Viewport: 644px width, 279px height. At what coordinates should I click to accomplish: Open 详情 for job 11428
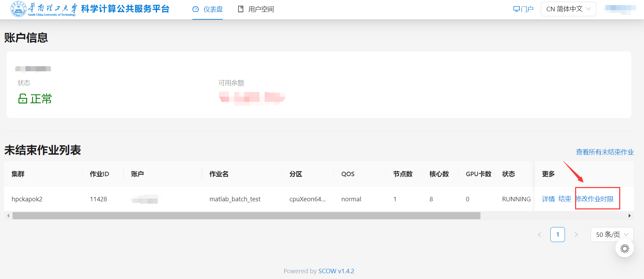(548, 199)
